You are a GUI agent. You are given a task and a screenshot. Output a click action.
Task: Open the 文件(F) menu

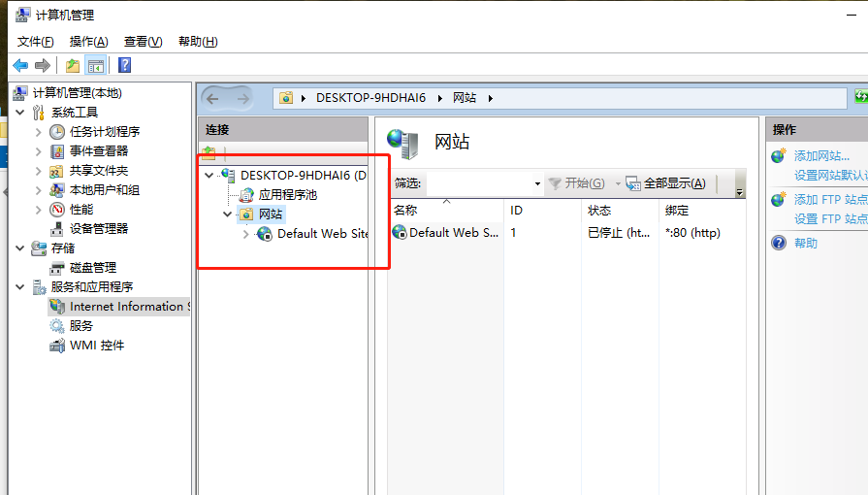(x=36, y=42)
